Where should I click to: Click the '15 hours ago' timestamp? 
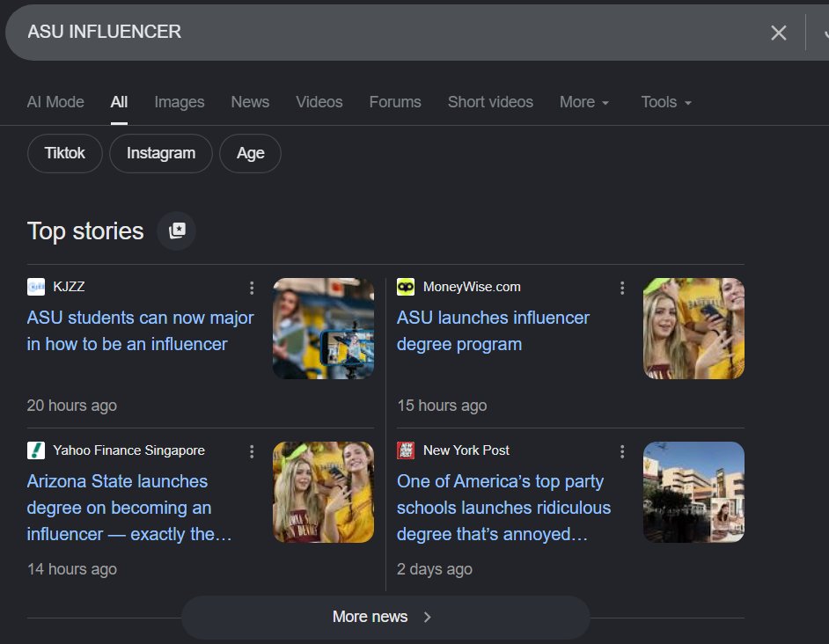[x=442, y=406]
